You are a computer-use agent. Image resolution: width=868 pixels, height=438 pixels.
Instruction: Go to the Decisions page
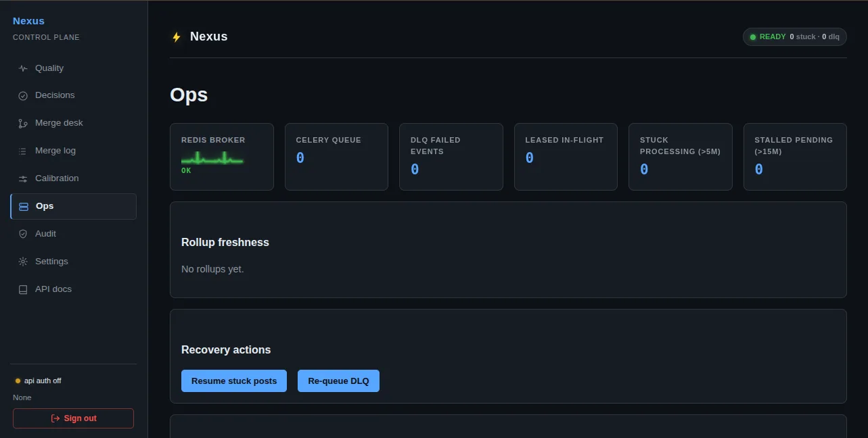point(73,95)
